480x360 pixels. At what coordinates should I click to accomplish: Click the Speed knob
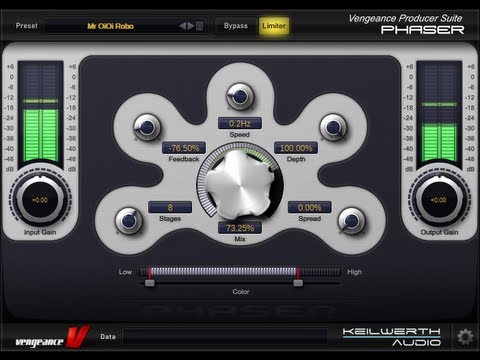click(x=240, y=96)
